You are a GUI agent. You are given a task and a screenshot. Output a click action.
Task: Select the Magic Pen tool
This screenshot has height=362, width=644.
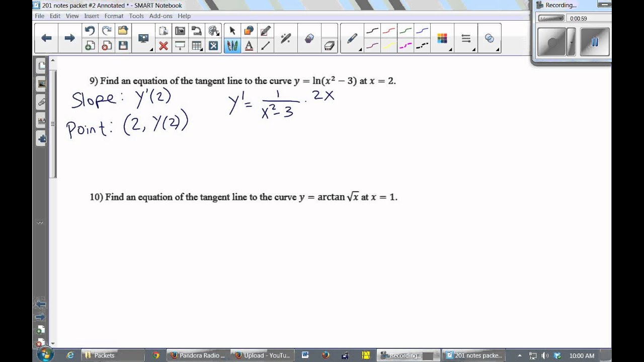coord(285,38)
